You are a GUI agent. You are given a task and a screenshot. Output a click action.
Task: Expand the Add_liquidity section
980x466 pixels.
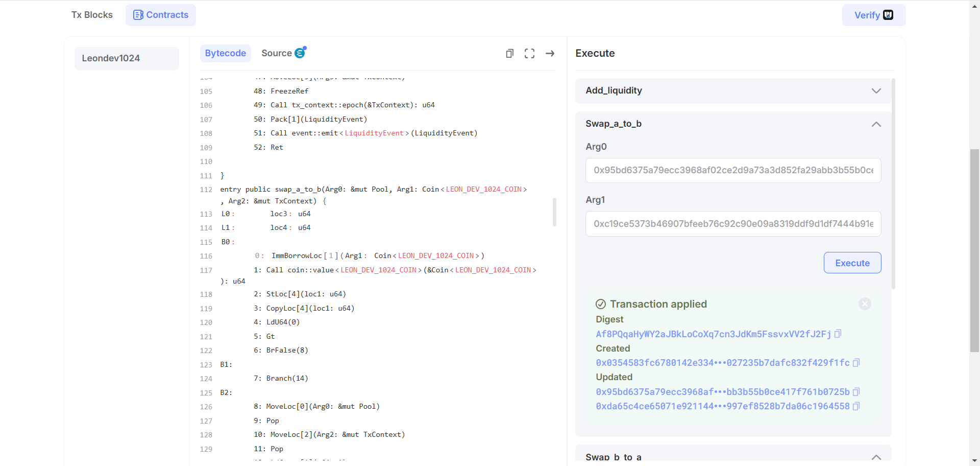(x=733, y=90)
